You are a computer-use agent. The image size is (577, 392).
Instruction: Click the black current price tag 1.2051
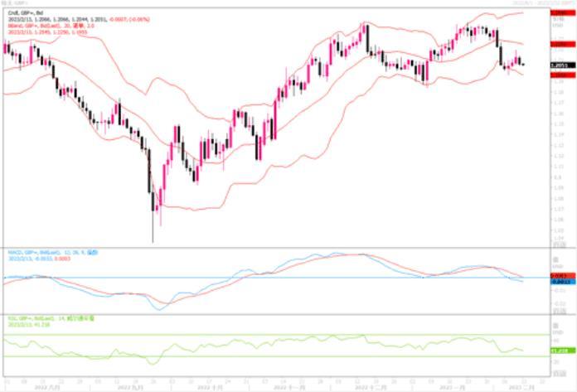(559, 65)
